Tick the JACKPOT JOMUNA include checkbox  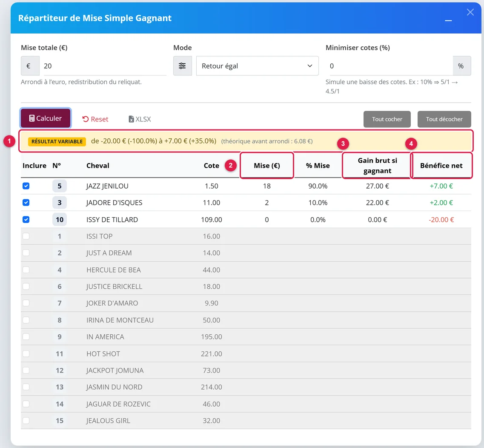pos(26,370)
